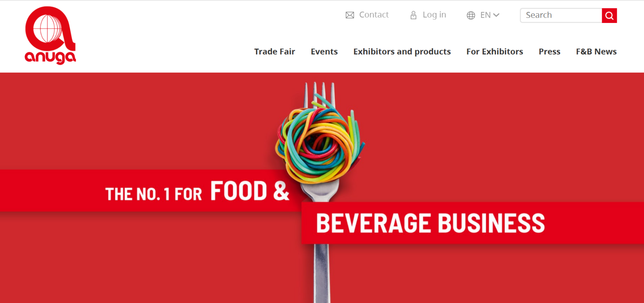Open the For Exhibitors menu
This screenshot has height=303, width=644.
coord(494,52)
